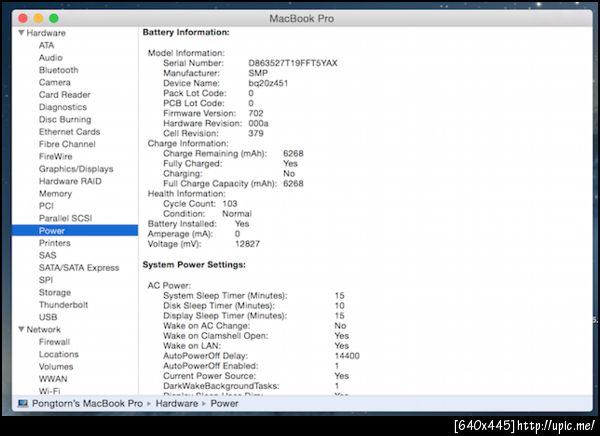The height and width of the screenshot is (436, 600).
Task: Click Voltage value 12827
Action: coord(247,244)
